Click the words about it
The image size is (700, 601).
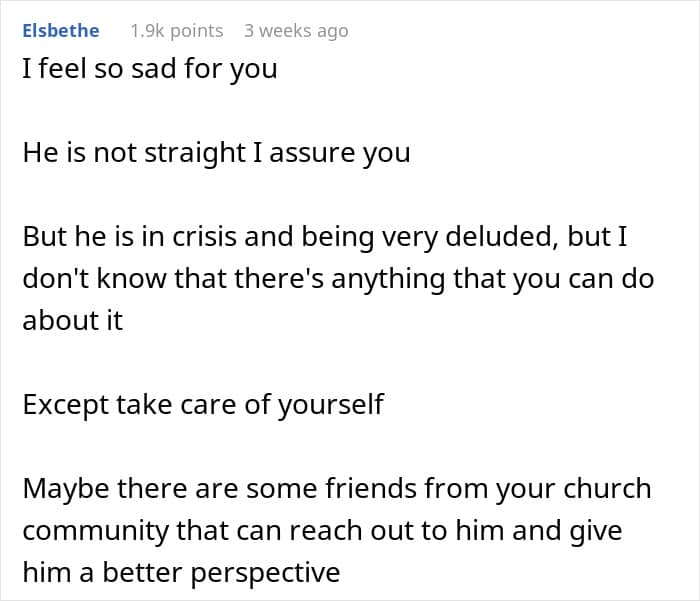(x=73, y=321)
